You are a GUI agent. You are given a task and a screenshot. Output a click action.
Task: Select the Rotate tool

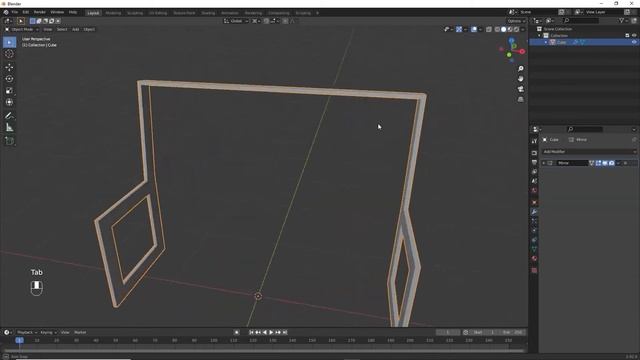coord(9,79)
